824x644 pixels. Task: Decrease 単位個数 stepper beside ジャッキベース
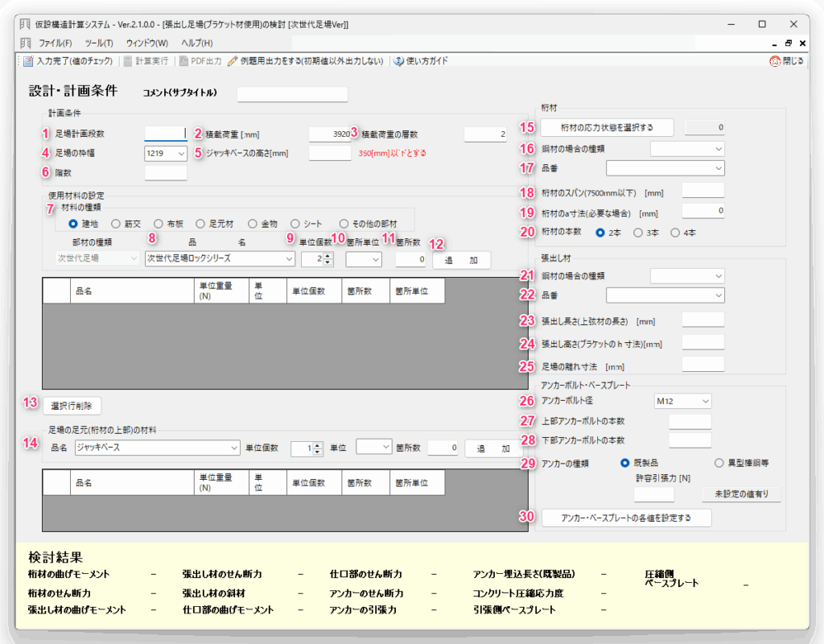318,452
